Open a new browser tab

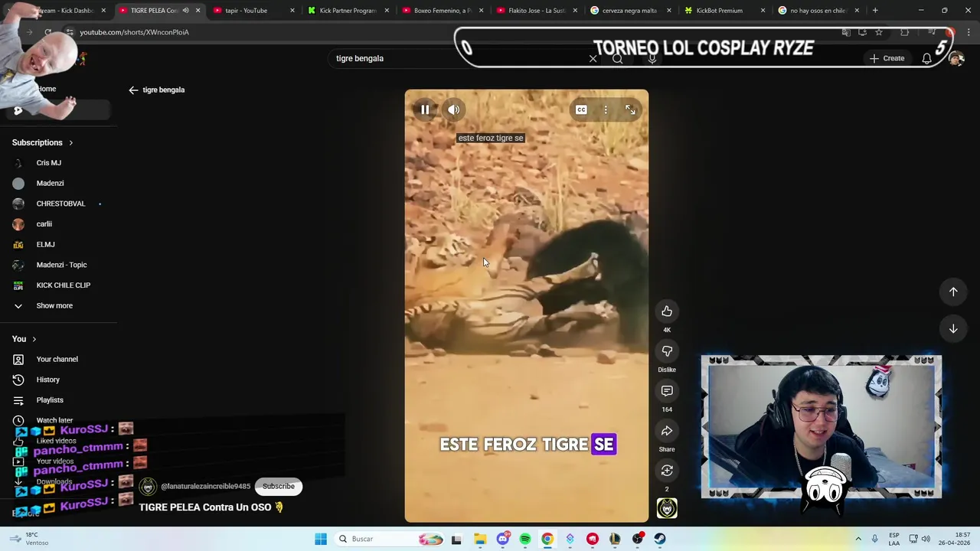[875, 11]
